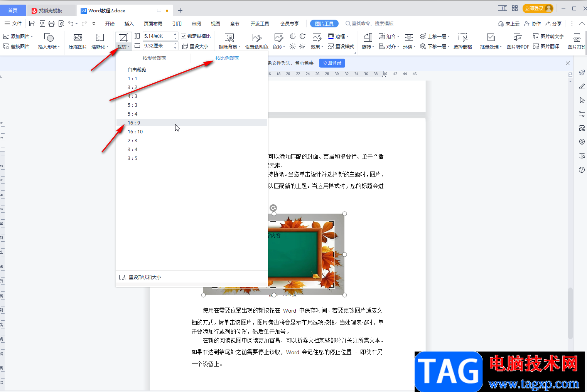This screenshot has height=392, width=587.
Task: Switch to Crop by Ratio (按比例裁剪) tab
Action: pos(227,58)
